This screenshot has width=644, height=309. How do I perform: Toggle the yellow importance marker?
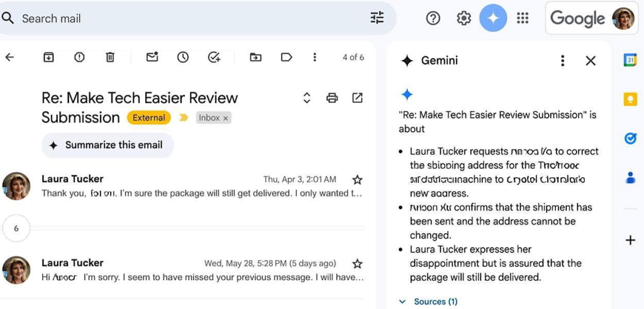coord(184,118)
